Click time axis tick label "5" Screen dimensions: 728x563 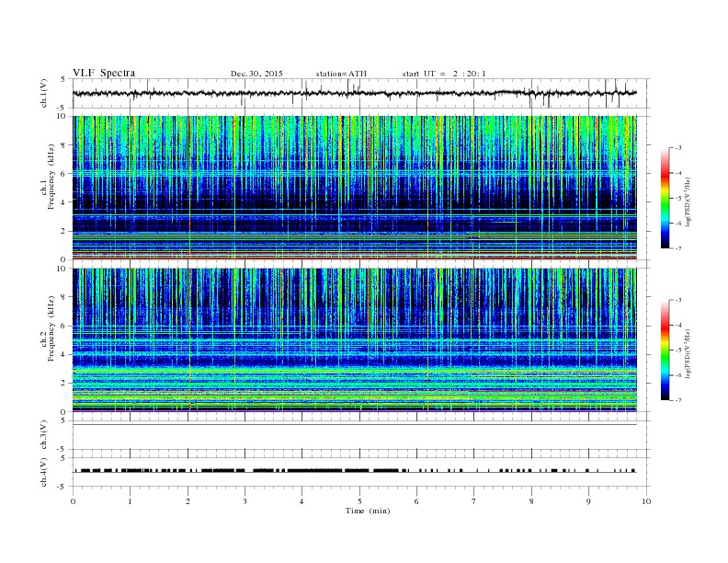359,501
